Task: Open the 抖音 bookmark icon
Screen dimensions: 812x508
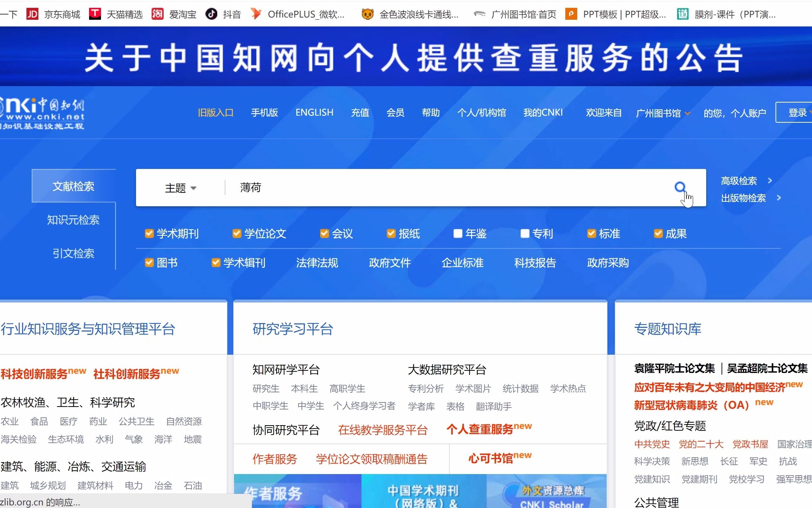Action: [211, 14]
